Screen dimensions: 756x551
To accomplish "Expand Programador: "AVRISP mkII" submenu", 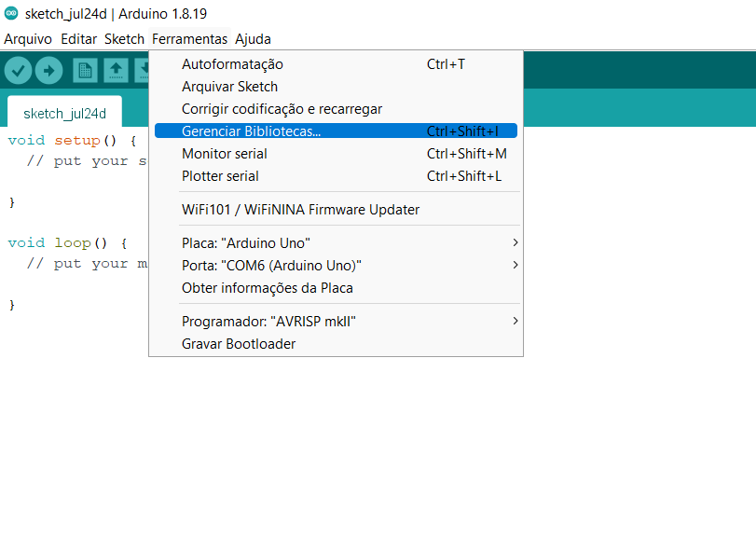I will (x=337, y=322).
